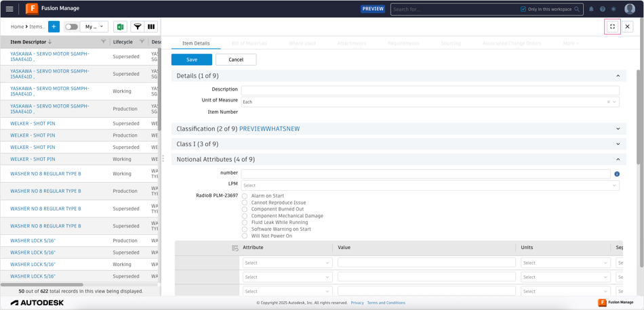
Task: Export view to Excel
Action: (120, 26)
